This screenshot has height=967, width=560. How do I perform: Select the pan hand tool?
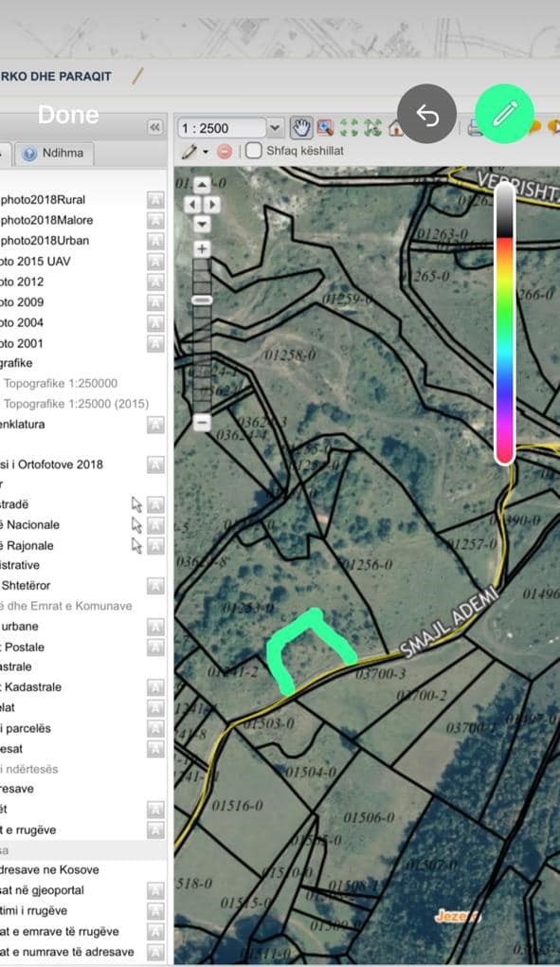click(x=301, y=128)
